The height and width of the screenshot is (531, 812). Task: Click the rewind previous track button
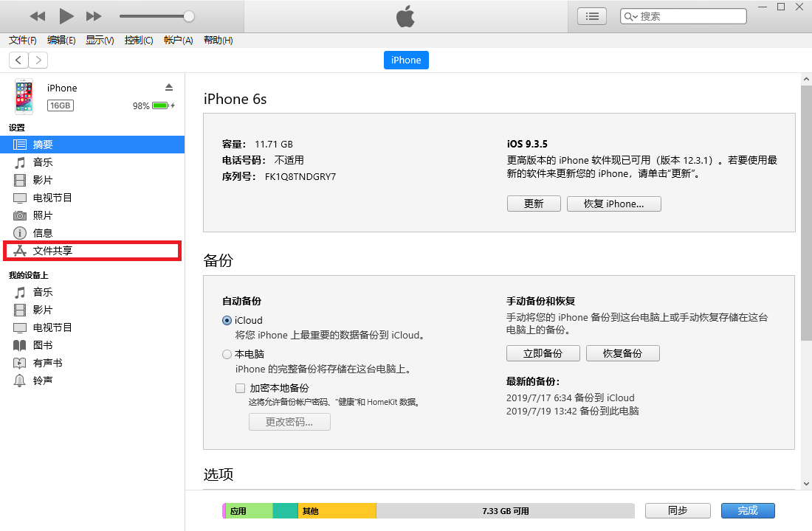click(x=38, y=16)
